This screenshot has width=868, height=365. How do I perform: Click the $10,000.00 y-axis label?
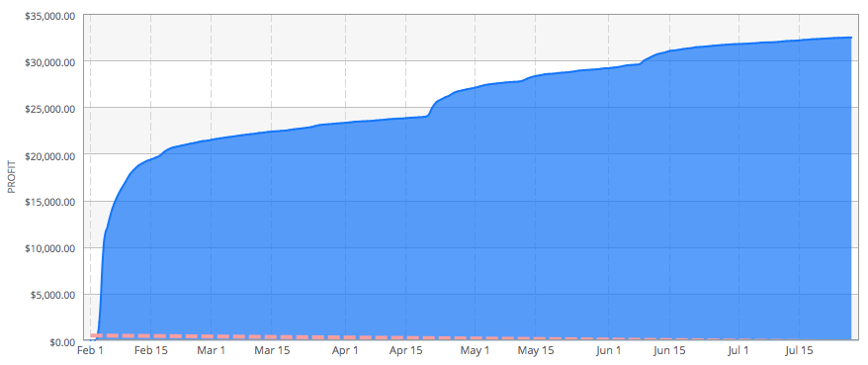(50, 248)
